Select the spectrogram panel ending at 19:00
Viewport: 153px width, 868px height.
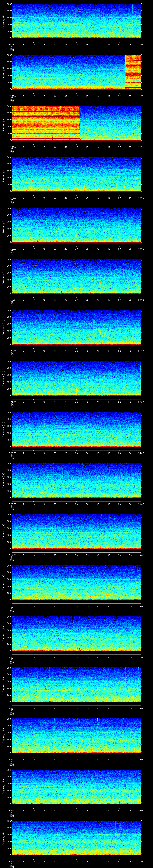coord(76,225)
